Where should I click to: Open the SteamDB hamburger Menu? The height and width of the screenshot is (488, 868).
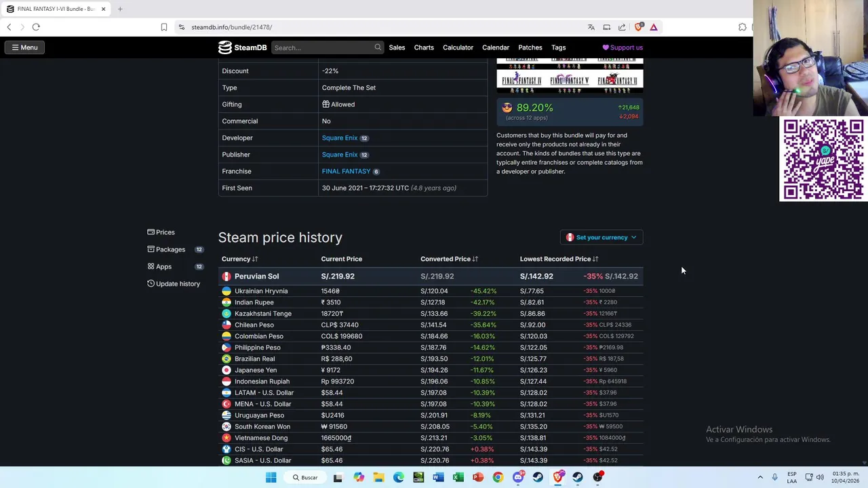(24, 47)
